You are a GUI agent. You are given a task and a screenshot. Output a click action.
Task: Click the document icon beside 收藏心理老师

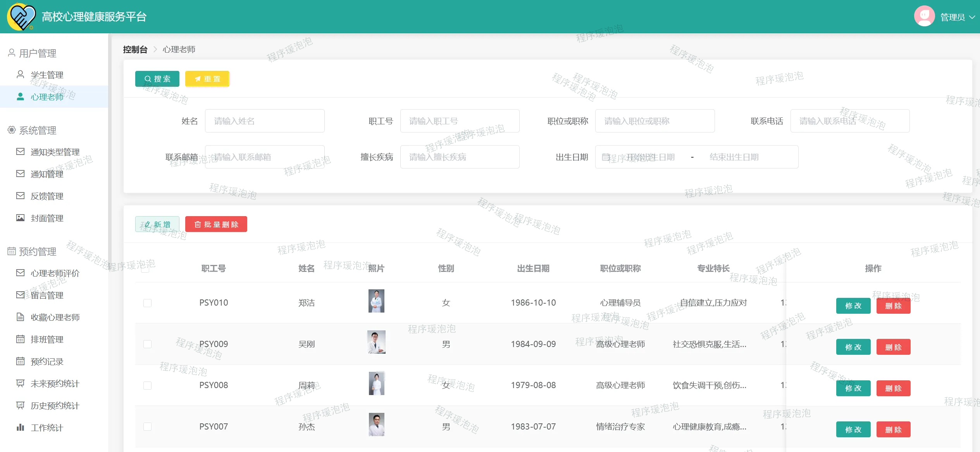click(20, 317)
